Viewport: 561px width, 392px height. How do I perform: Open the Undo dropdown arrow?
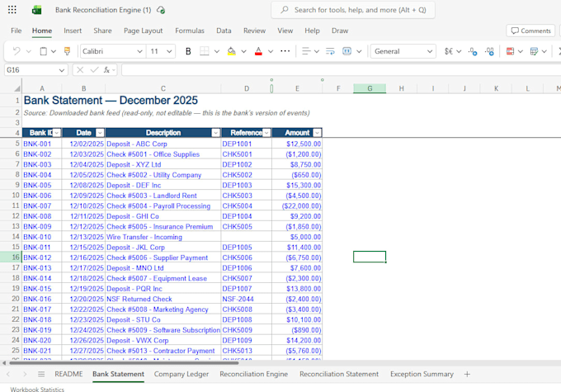point(29,51)
